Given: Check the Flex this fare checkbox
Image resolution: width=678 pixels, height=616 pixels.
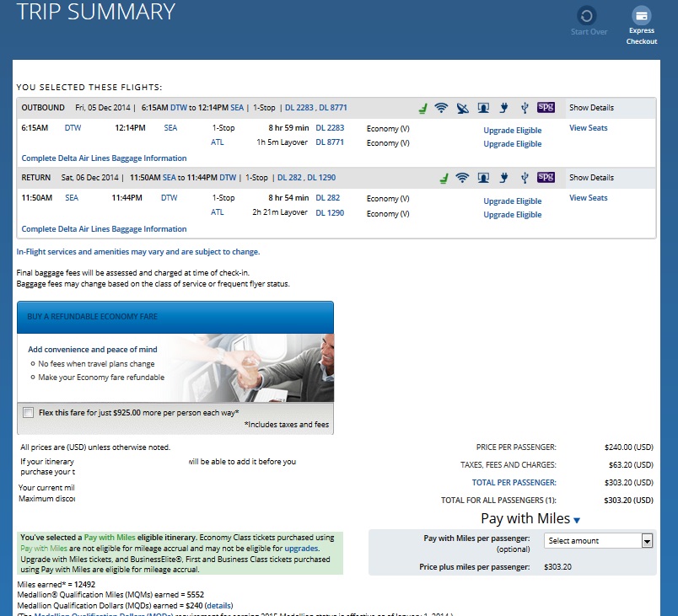Looking at the screenshot, I should (29, 412).
